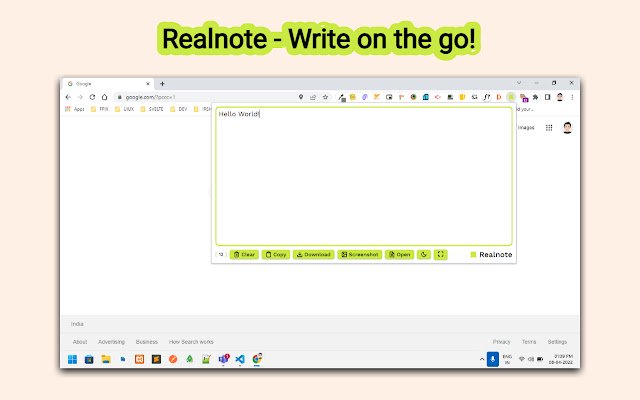Open the Images link on Google
640x400 pixels.
[x=526, y=128]
